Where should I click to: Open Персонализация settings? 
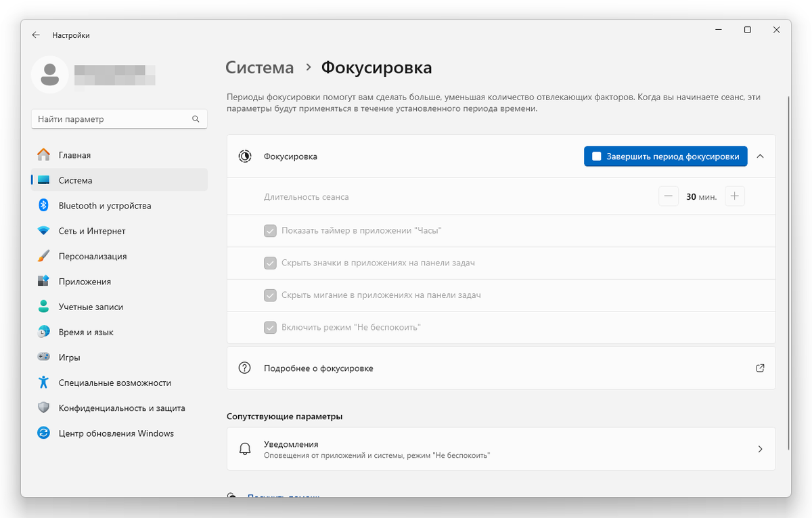tap(119, 256)
